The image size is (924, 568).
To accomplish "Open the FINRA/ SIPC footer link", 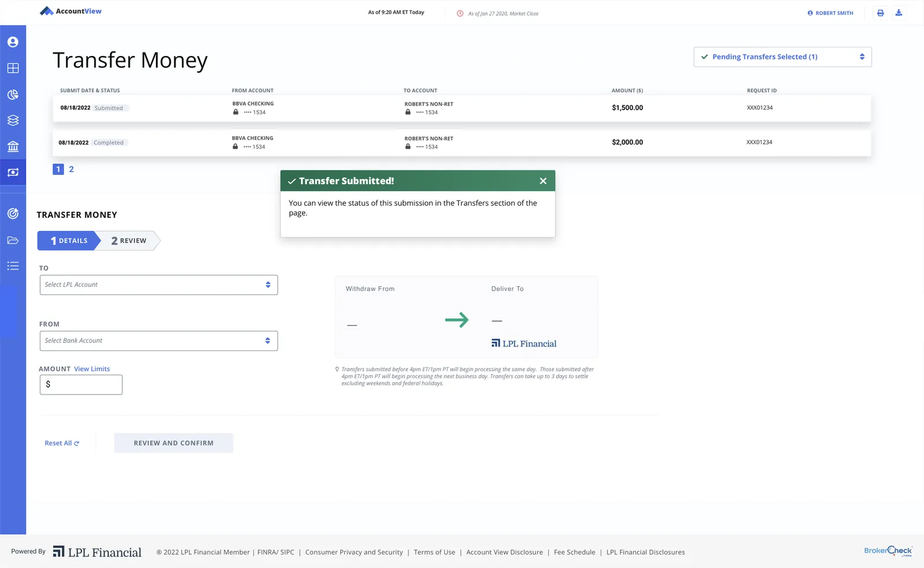I will point(275,552).
